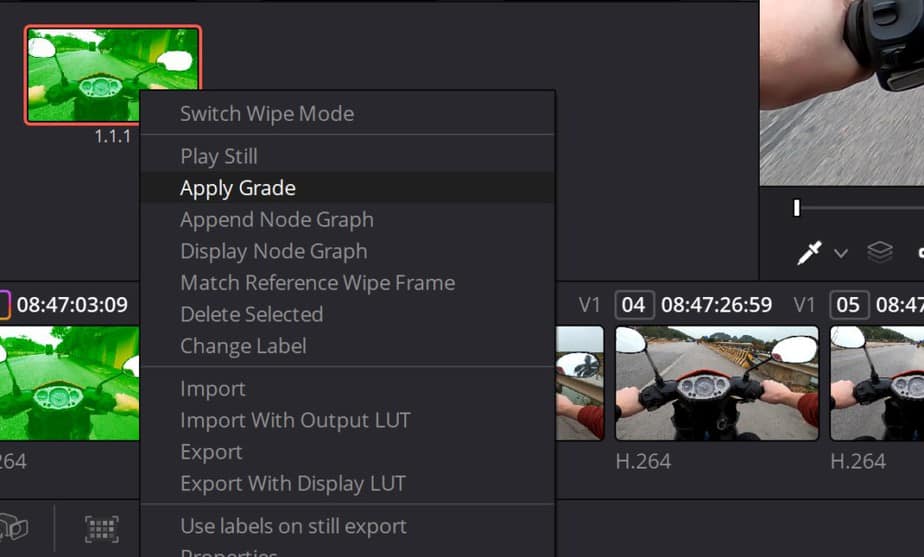Click timecode 08:47:03:09
The image size is (924, 557).
point(72,305)
